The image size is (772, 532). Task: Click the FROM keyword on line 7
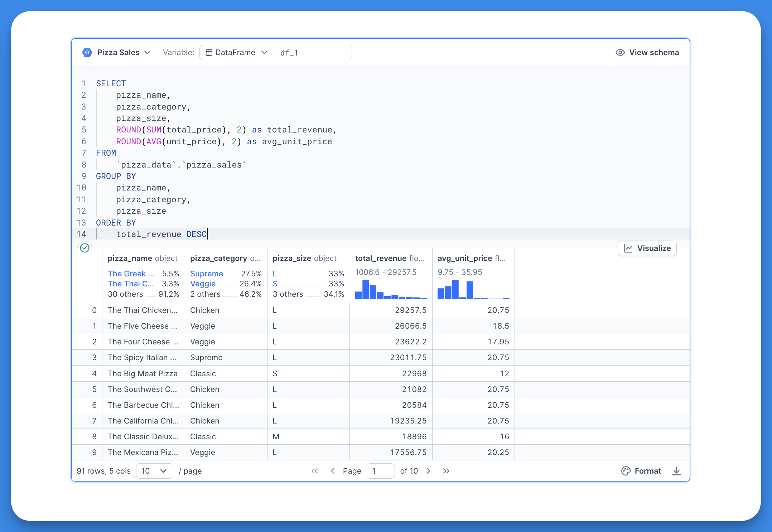tap(106, 153)
